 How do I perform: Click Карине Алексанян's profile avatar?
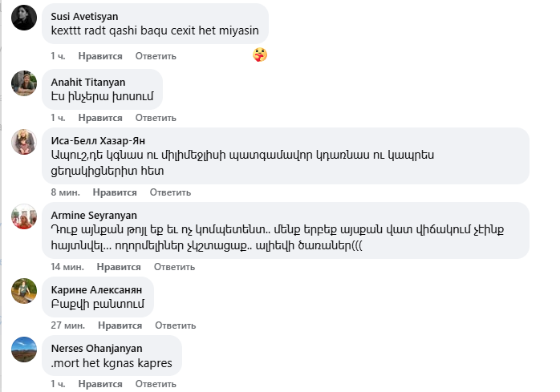point(24,290)
